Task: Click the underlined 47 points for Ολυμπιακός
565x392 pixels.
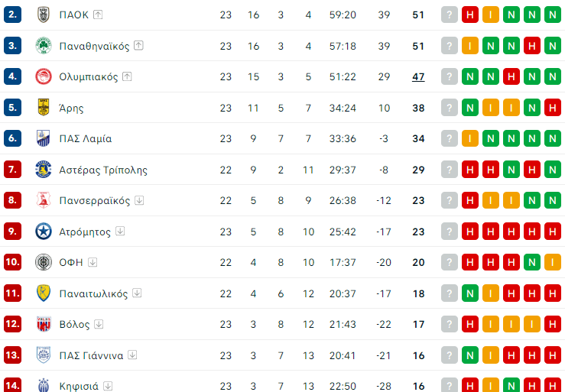Action: tap(418, 76)
